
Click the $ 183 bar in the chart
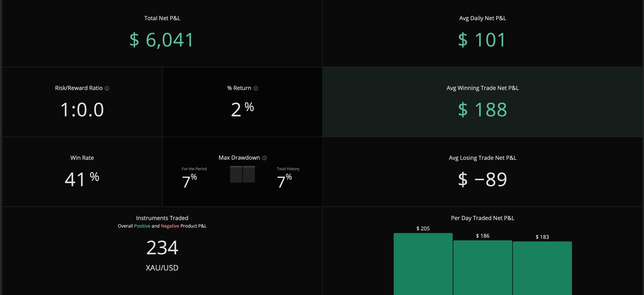click(542, 268)
